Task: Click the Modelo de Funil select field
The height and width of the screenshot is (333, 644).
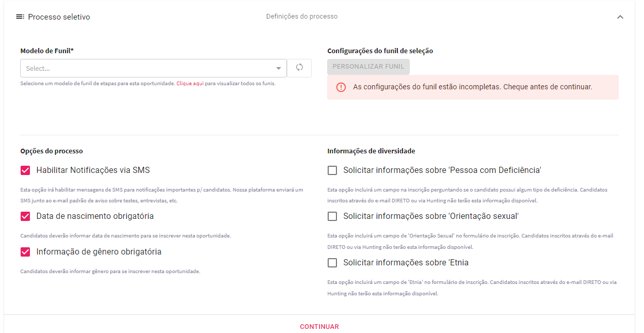Action: pyautogui.click(x=153, y=68)
